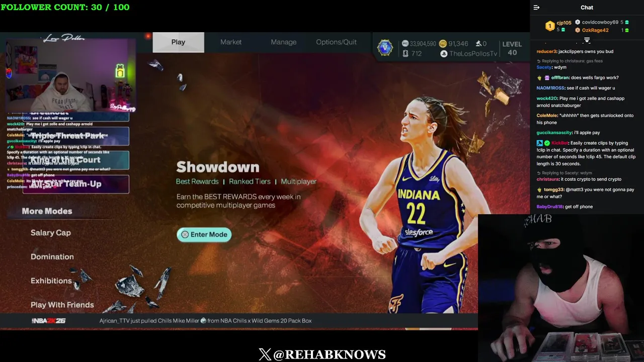
Task: Click the purple gift badge beside offfbran
Action: [x=547, y=78]
